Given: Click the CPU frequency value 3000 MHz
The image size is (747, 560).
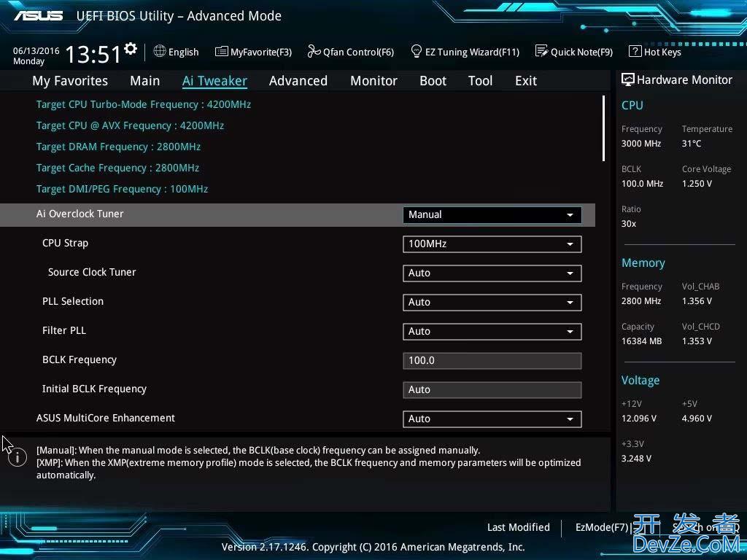Looking at the screenshot, I should point(641,144).
